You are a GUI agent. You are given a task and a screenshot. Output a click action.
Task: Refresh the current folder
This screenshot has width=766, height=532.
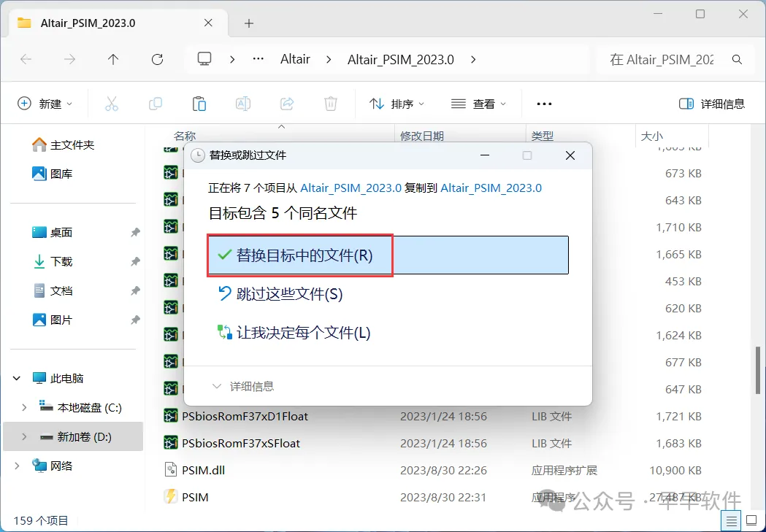click(x=157, y=60)
